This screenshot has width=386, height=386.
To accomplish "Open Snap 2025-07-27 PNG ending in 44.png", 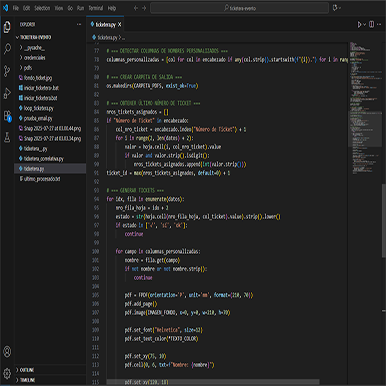I will click(x=50, y=128).
